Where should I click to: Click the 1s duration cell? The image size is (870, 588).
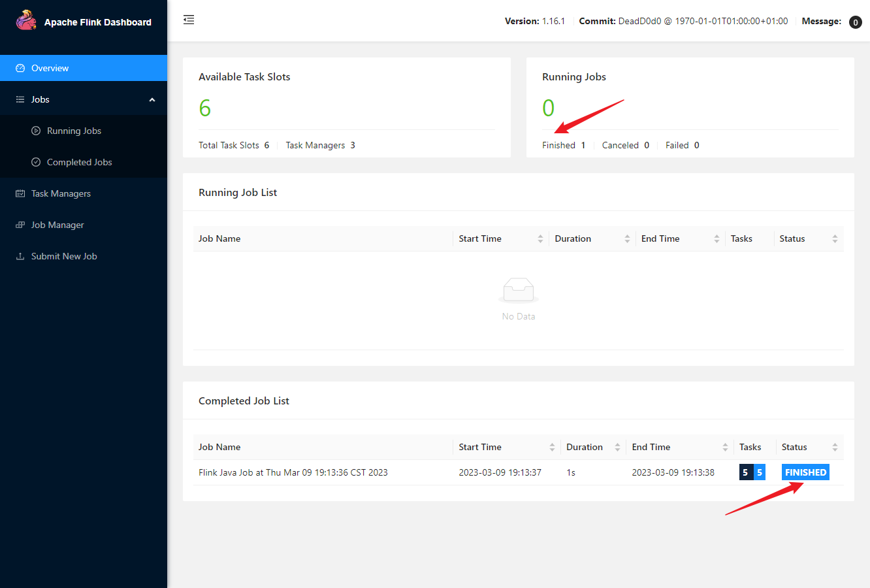click(x=571, y=472)
